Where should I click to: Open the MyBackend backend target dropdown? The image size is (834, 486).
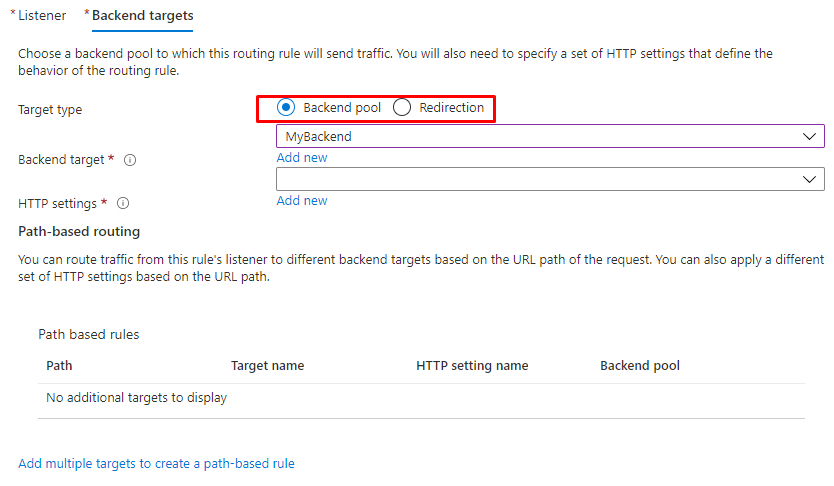549,137
